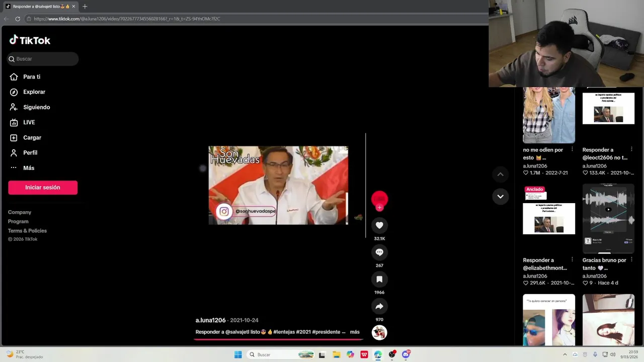Viewport: 644px width, 362px height.
Task: Click taskbar Buscar search box
Action: pyautogui.click(x=281, y=354)
